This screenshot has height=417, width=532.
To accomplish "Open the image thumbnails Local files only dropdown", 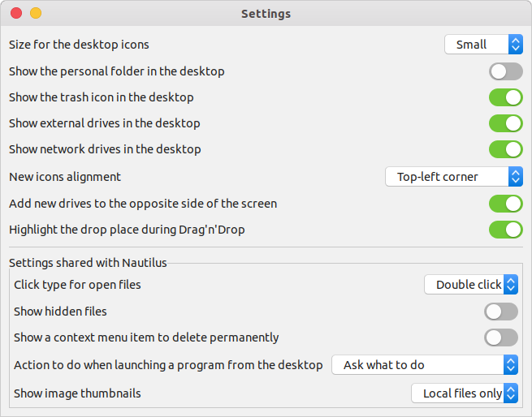I will pos(465,393).
